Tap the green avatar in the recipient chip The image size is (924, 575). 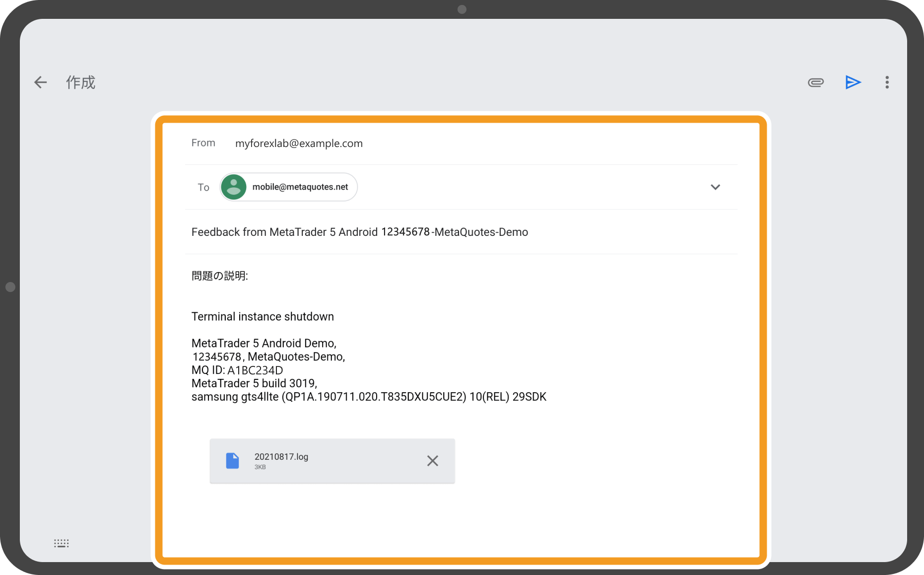(234, 187)
